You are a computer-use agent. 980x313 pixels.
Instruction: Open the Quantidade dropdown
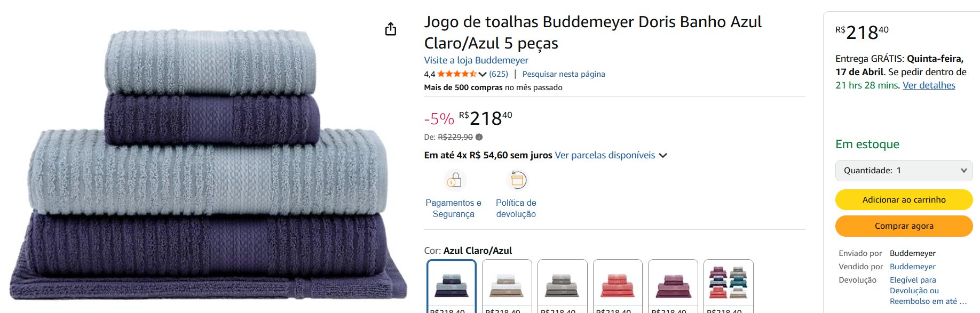pos(904,171)
